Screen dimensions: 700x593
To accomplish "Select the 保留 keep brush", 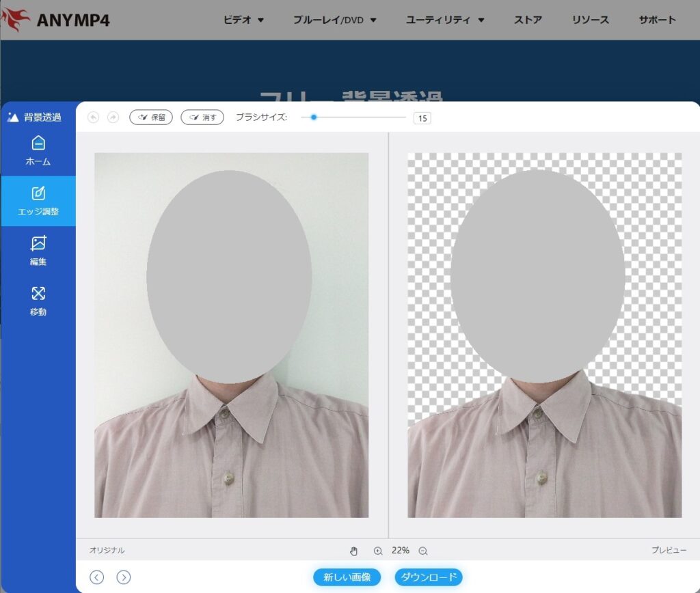I will (151, 118).
